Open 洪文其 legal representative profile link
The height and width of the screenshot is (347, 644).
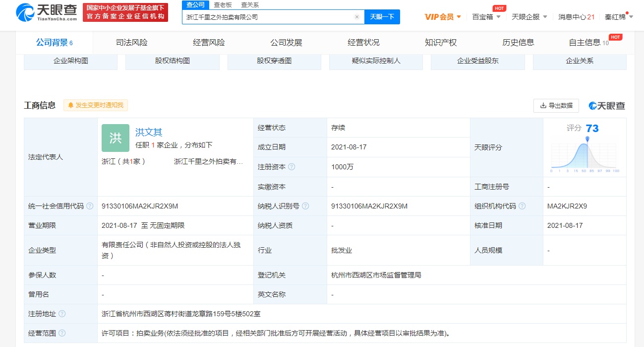(149, 133)
